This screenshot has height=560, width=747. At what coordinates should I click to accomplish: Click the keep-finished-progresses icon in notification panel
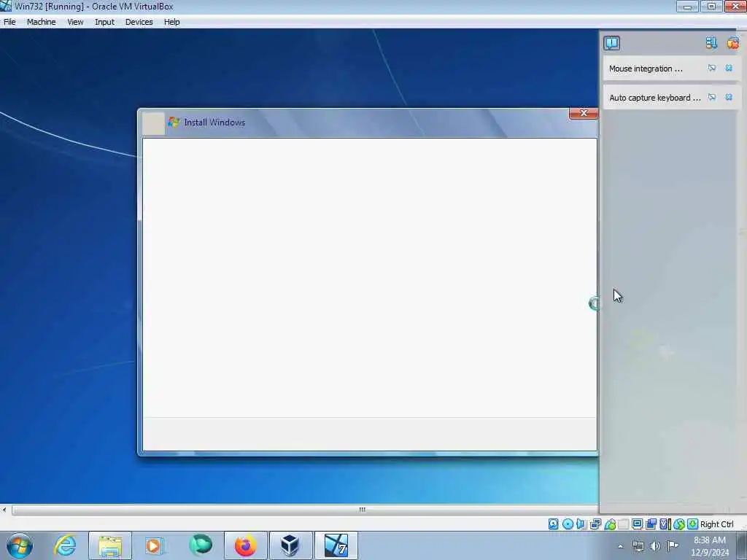pos(711,43)
